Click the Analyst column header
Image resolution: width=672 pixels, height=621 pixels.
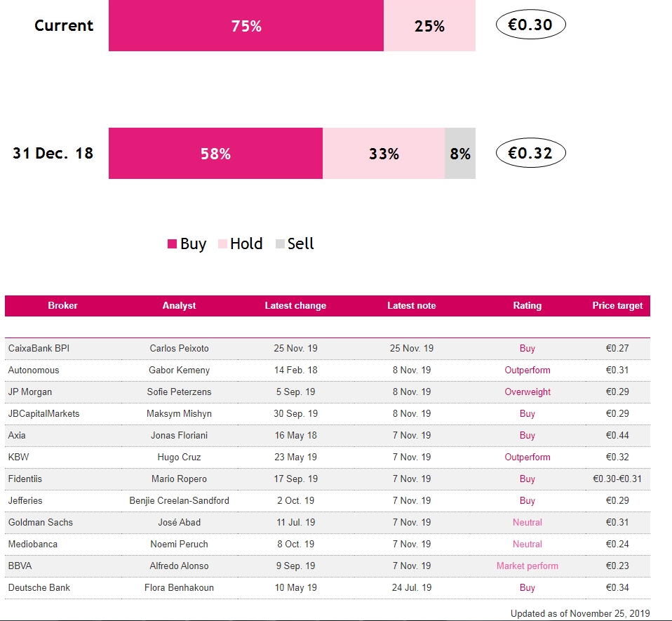click(179, 306)
